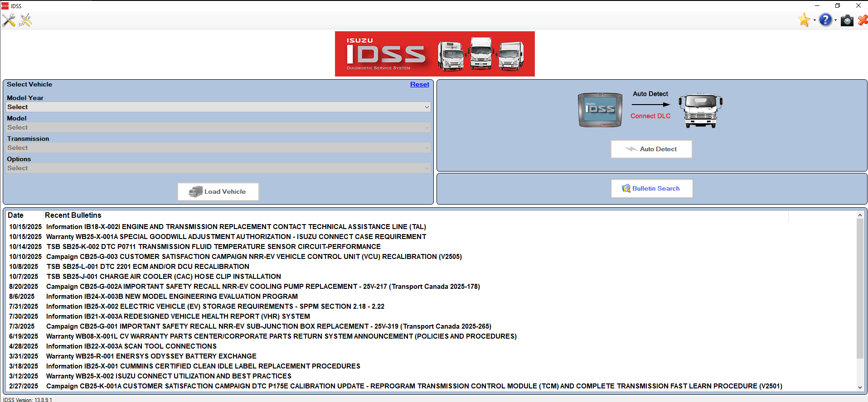Open favorites with the gold star icon
The width and height of the screenshot is (868, 402).
(805, 20)
